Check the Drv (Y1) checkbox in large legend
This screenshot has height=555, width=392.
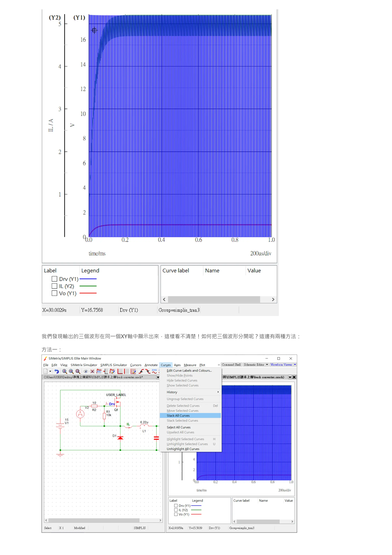tap(54, 279)
